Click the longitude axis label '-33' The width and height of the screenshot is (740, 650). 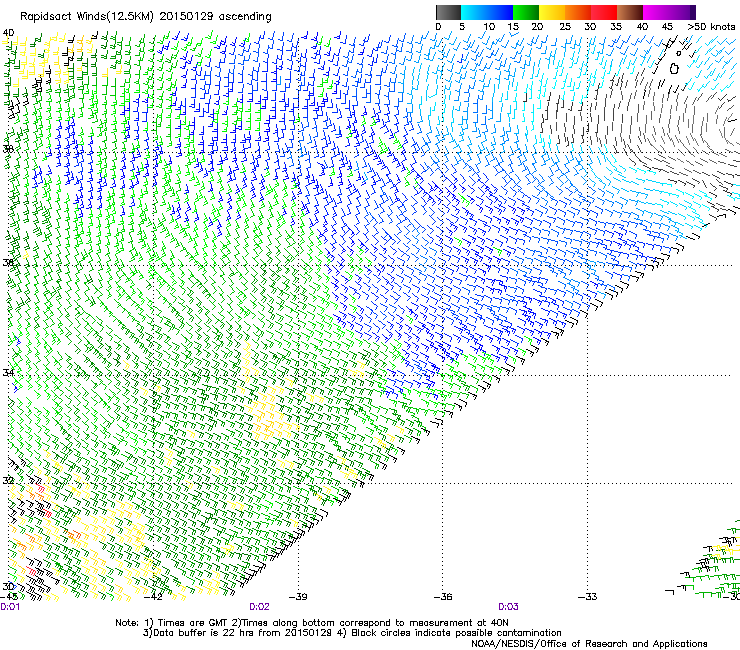click(588, 596)
